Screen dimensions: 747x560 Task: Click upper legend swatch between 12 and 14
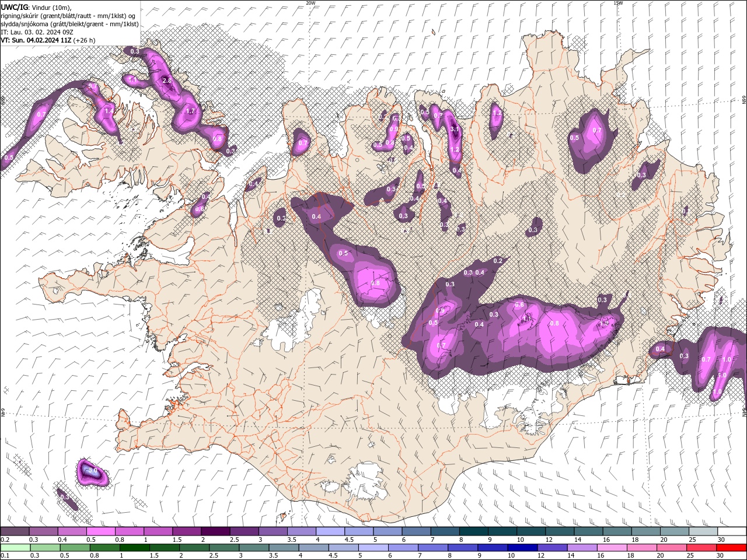tap(560, 531)
